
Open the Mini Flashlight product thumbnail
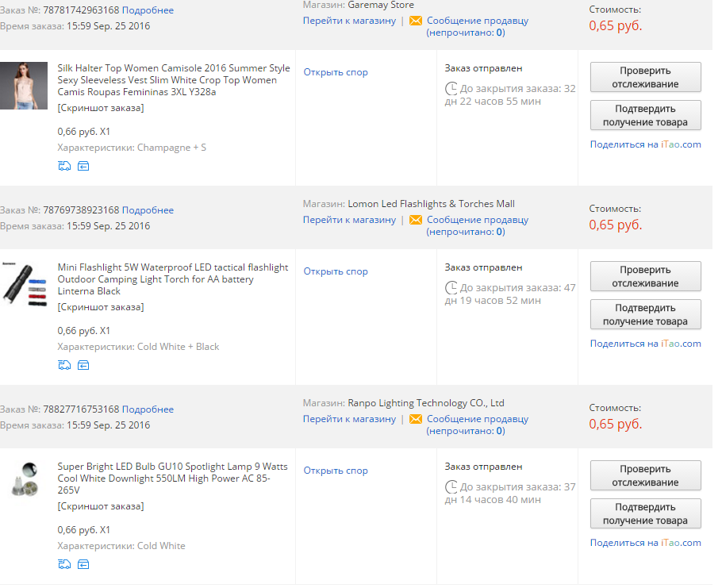(24, 285)
